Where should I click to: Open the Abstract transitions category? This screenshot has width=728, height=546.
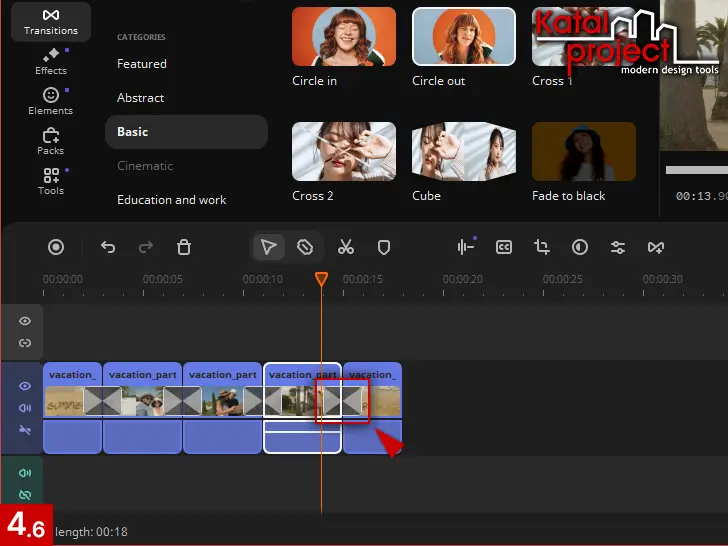(141, 98)
